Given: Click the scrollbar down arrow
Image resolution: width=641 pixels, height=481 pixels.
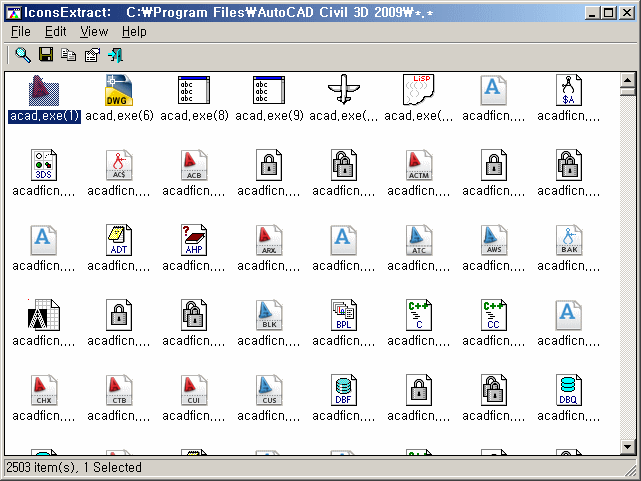Looking at the screenshot, I should click(627, 446).
